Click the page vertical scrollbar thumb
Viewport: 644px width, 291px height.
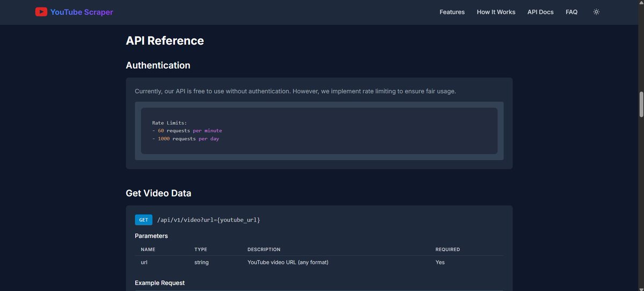pos(641,104)
